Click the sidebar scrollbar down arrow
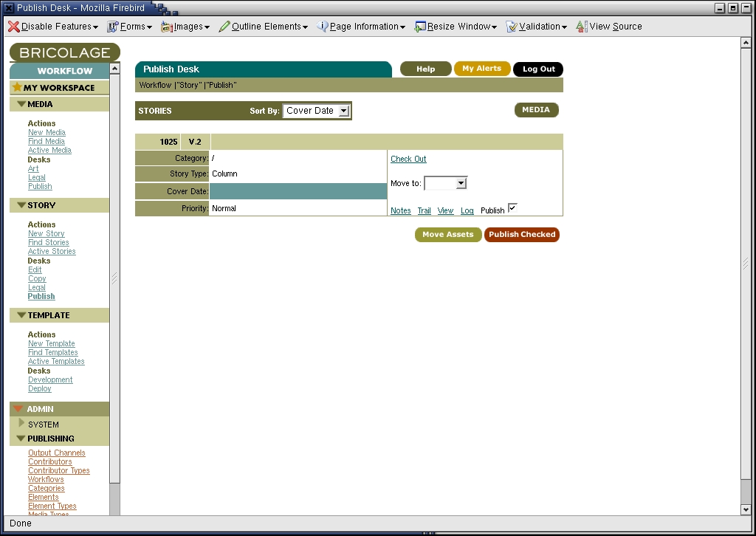This screenshot has width=756, height=536. 114,509
